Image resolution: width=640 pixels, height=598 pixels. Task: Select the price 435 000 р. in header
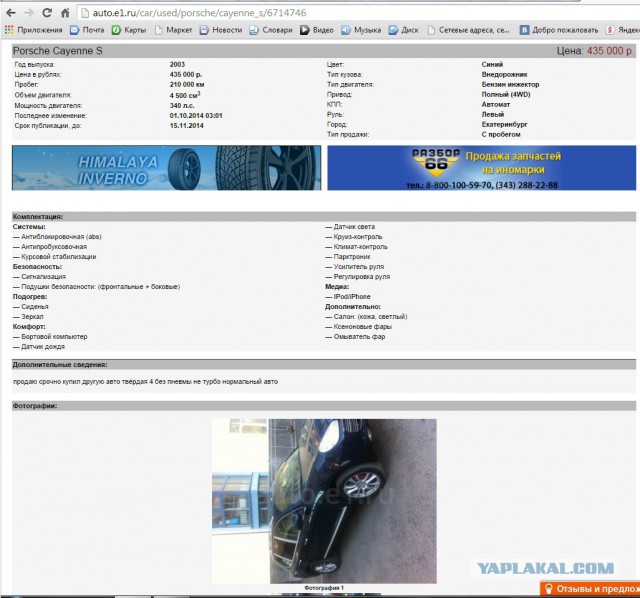[610, 51]
